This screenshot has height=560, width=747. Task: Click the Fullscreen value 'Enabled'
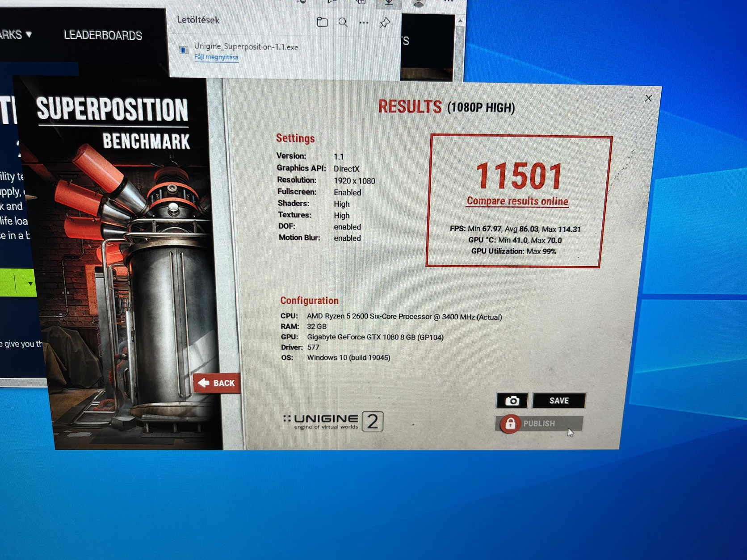pos(347,192)
